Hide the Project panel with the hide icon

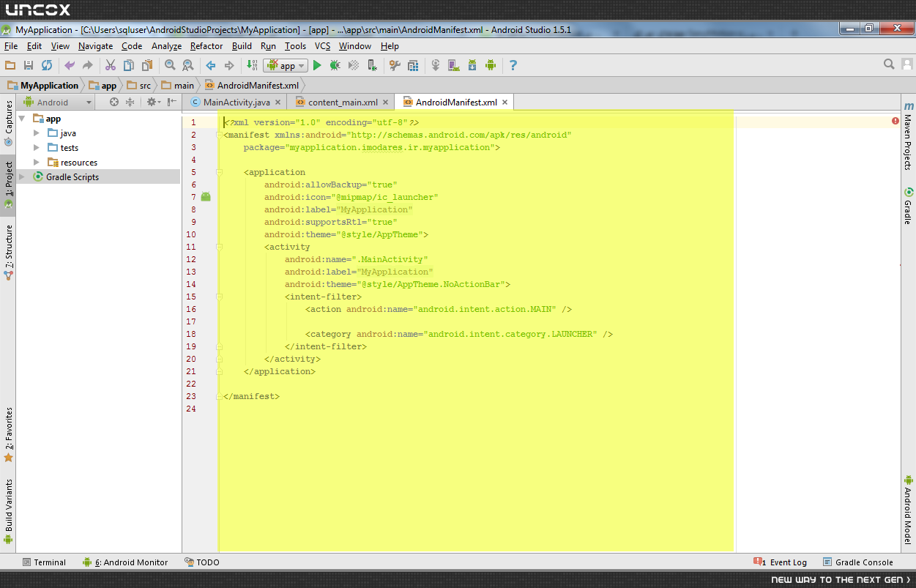172,103
